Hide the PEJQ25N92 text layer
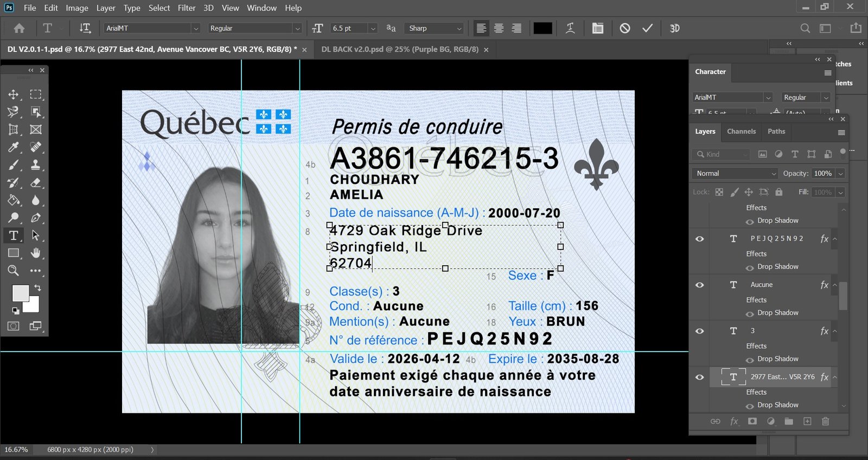The height and width of the screenshot is (460, 868). click(x=700, y=239)
